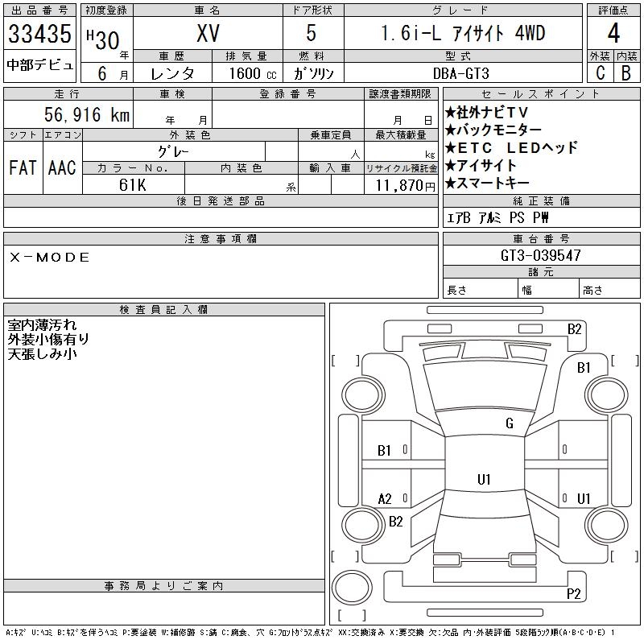Select the fuel type ガソリン
Screen dimensions: 644x644
pyautogui.click(x=313, y=73)
